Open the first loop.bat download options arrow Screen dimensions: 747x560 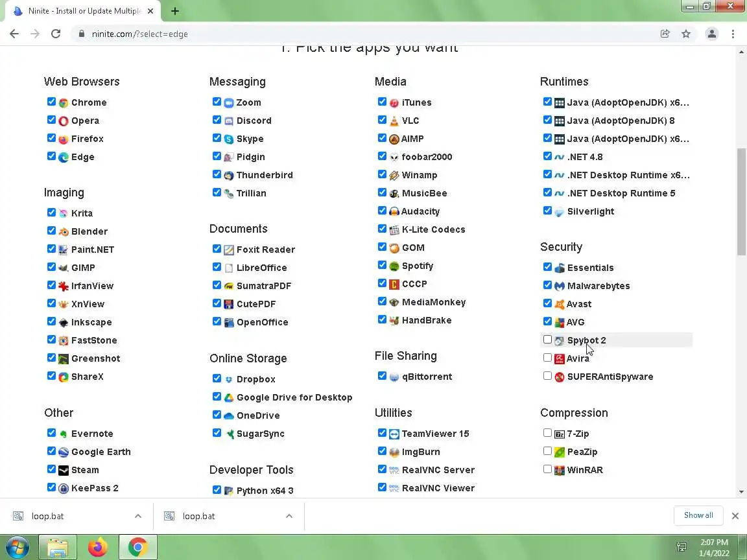coord(137,516)
